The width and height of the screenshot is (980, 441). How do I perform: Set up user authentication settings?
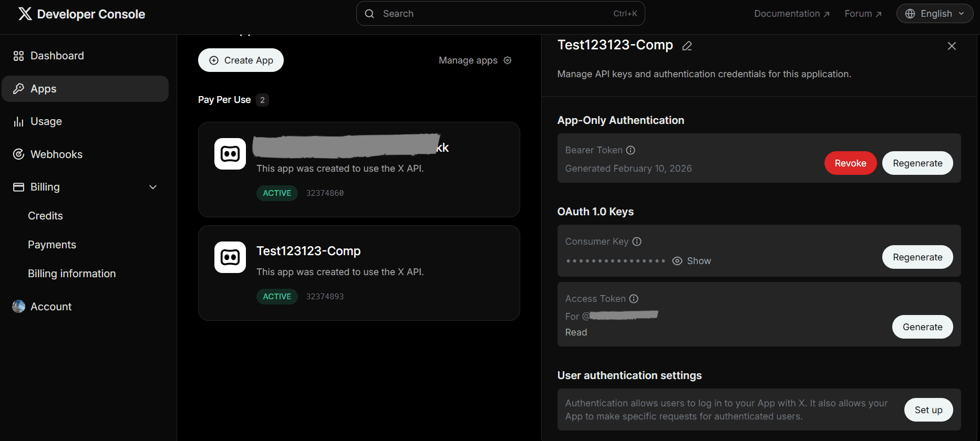pyautogui.click(x=929, y=410)
